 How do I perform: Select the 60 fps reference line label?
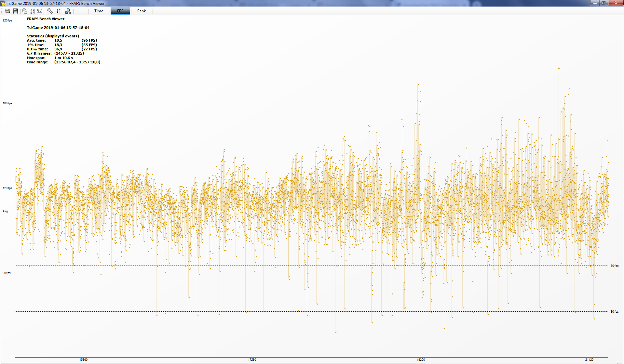(x=615, y=266)
